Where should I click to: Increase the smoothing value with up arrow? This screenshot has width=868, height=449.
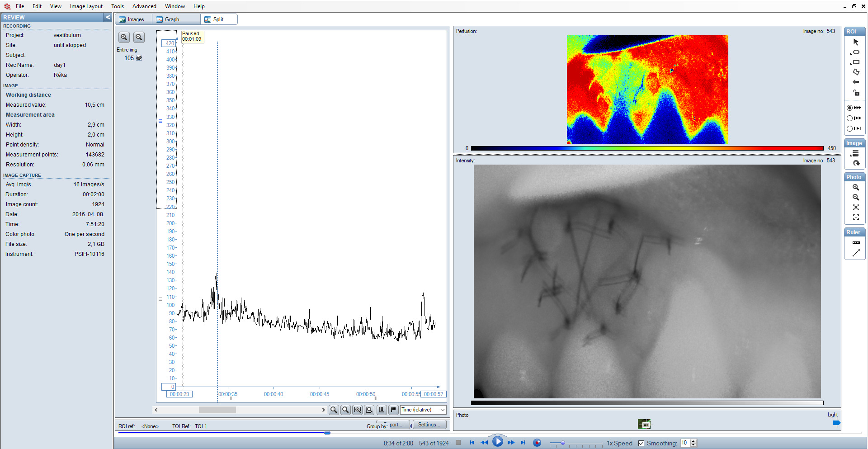[693, 441]
